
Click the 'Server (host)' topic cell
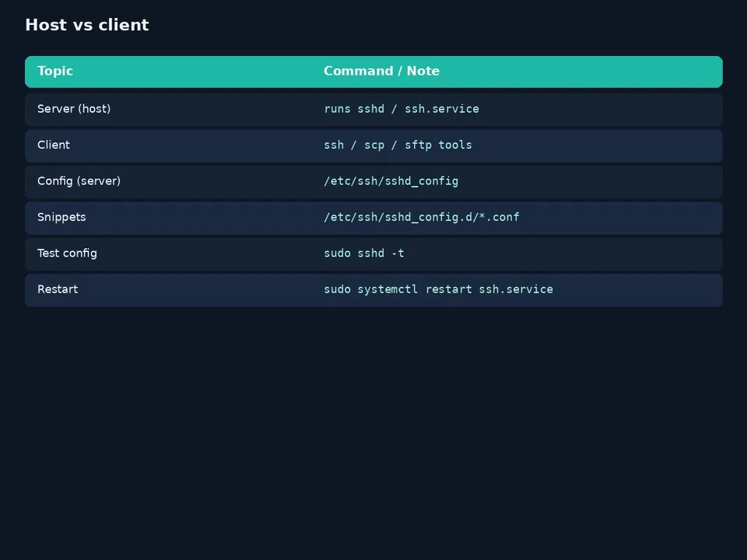tap(74, 109)
